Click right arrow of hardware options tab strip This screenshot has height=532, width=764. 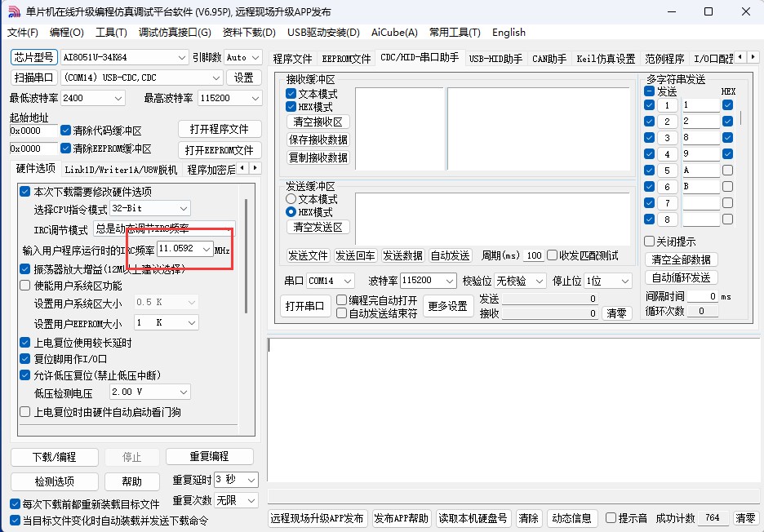point(255,168)
